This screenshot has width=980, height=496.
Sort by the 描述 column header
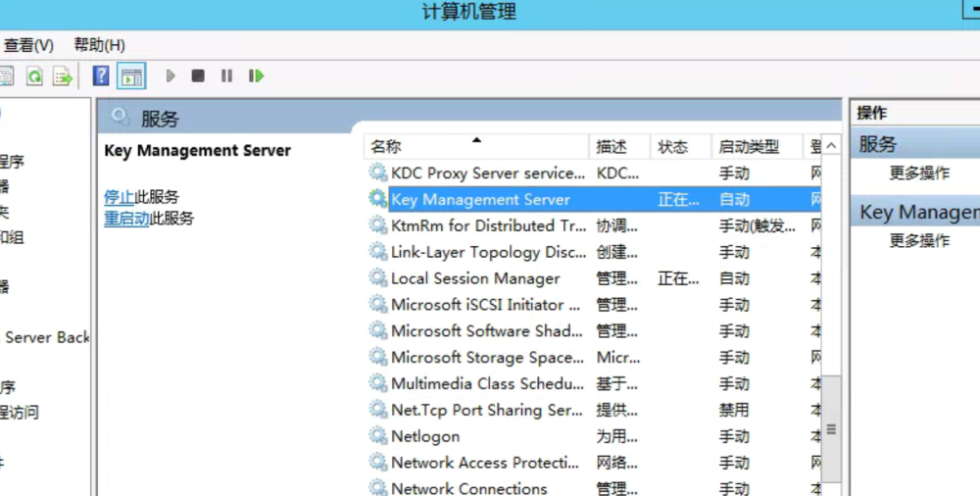point(619,147)
